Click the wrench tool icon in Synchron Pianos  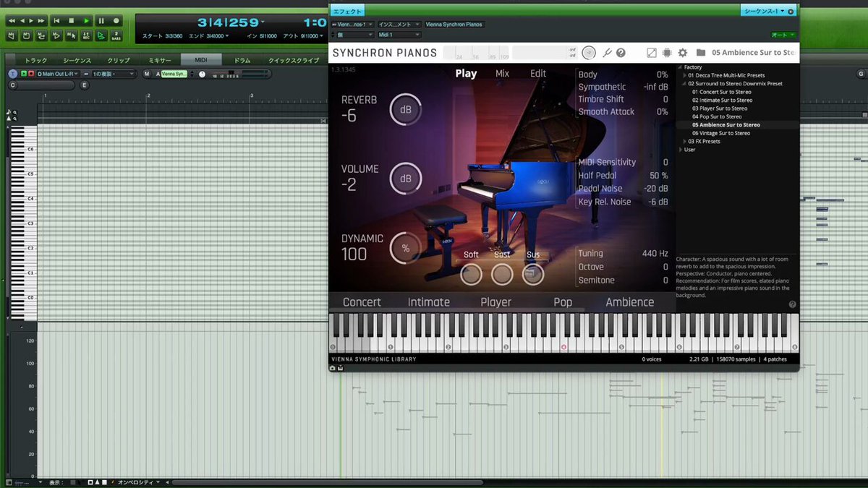[608, 53]
